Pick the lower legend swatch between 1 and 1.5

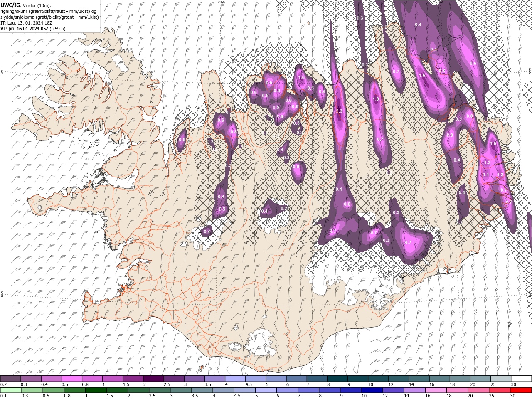click(x=96, y=390)
